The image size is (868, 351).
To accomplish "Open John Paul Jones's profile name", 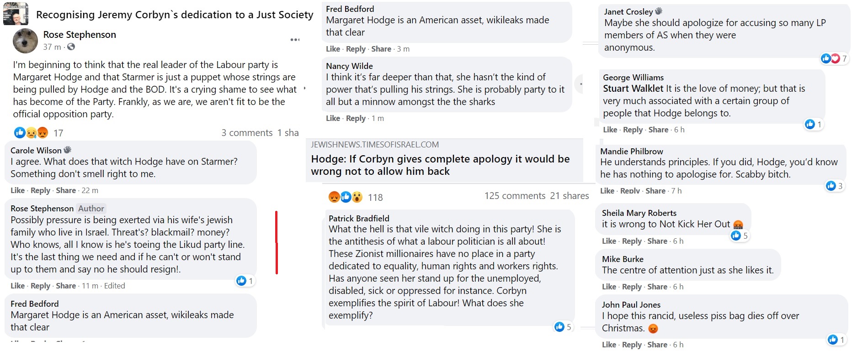I will 631,304.
